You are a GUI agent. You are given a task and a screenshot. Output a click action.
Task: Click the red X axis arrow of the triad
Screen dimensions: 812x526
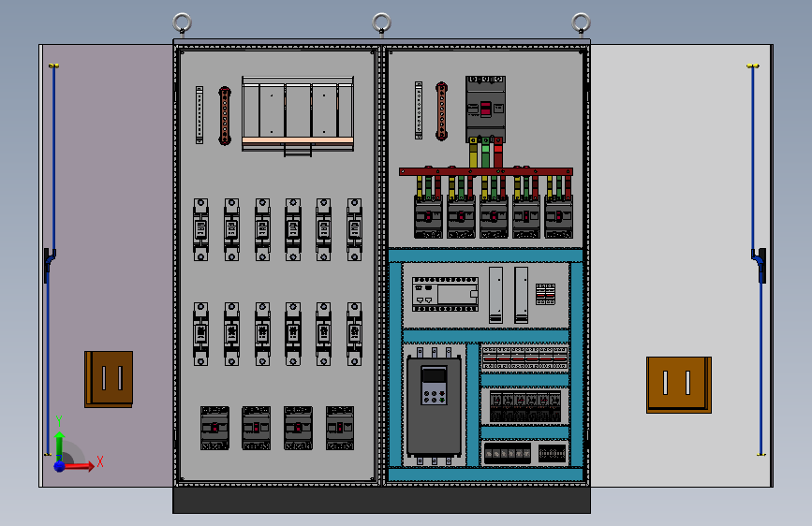[x=81, y=466]
